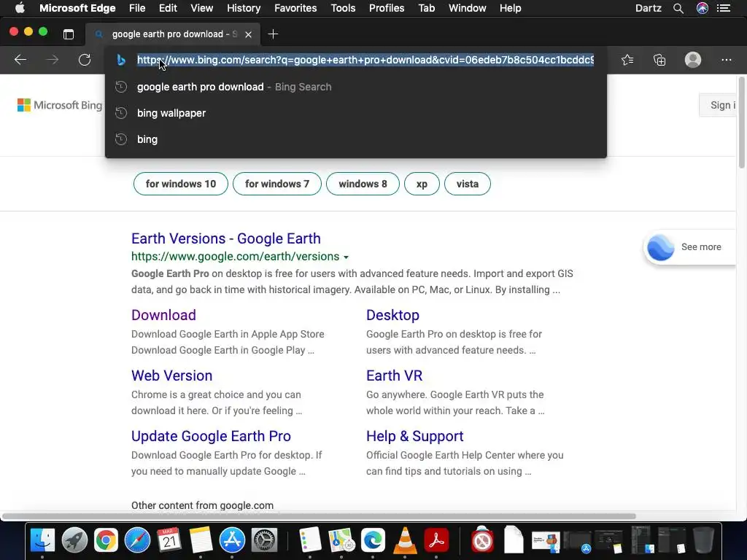Open the Tools menu
The width and height of the screenshot is (747, 560).
[343, 8]
